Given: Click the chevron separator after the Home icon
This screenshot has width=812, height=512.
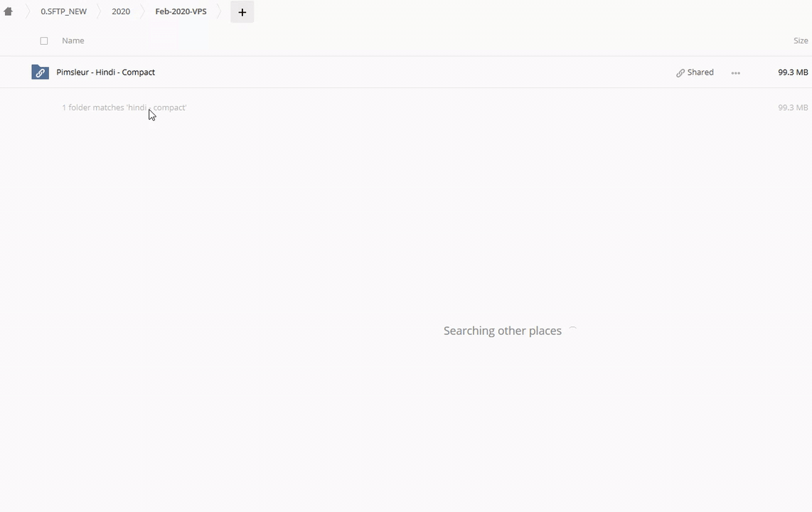Looking at the screenshot, I should point(28,11).
